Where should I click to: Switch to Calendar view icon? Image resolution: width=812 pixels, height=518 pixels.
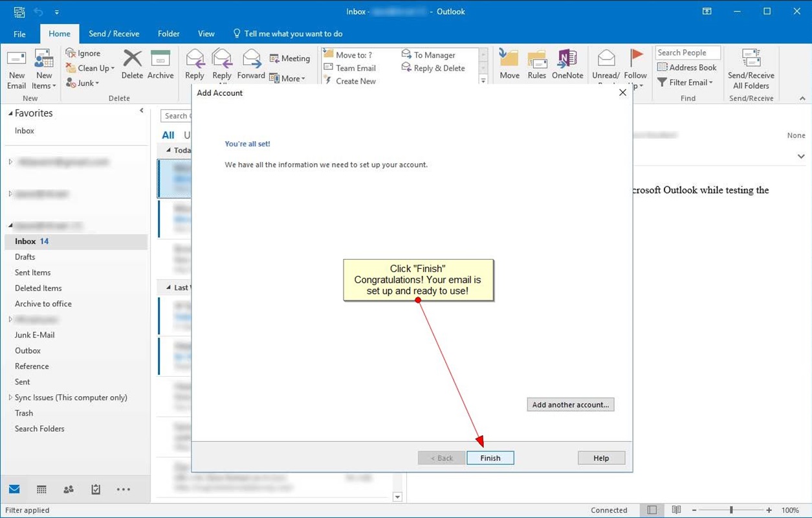click(41, 490)
